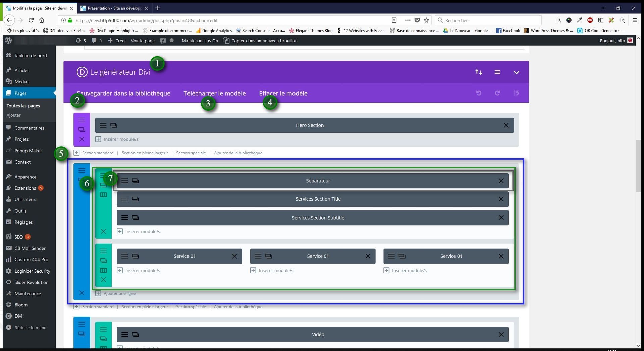Open Facebook bookmark
The image size is (644, 351).
point(508,31)
